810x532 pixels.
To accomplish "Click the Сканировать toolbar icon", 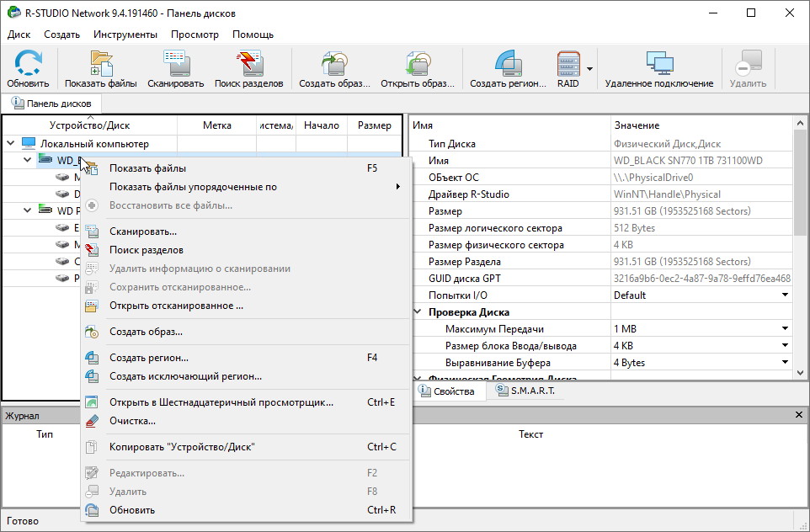I will pos(176,62).
